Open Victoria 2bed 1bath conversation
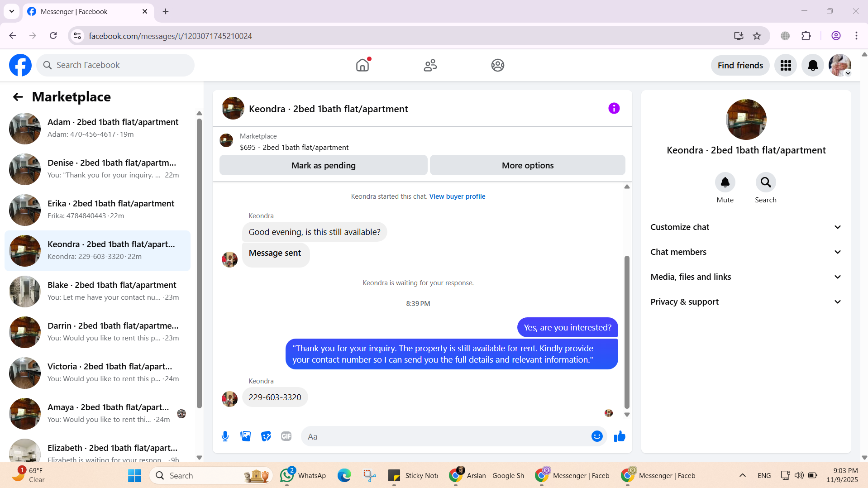 [x=97, y=373]
